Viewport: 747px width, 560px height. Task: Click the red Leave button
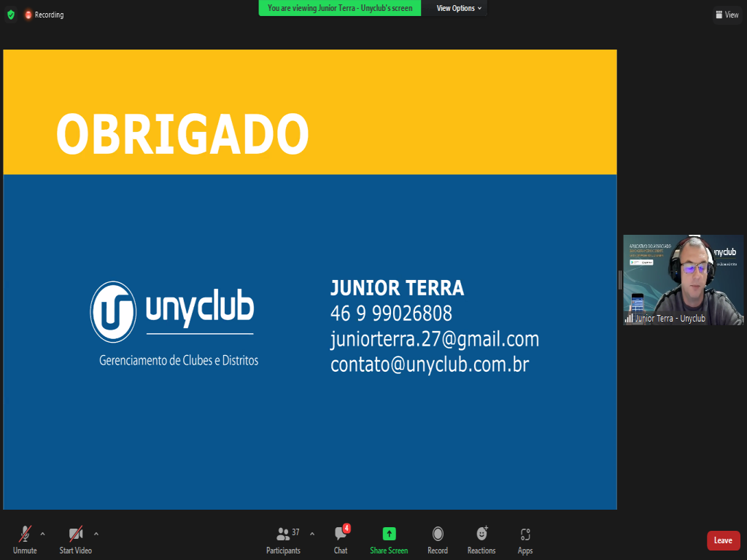(723, 540)
